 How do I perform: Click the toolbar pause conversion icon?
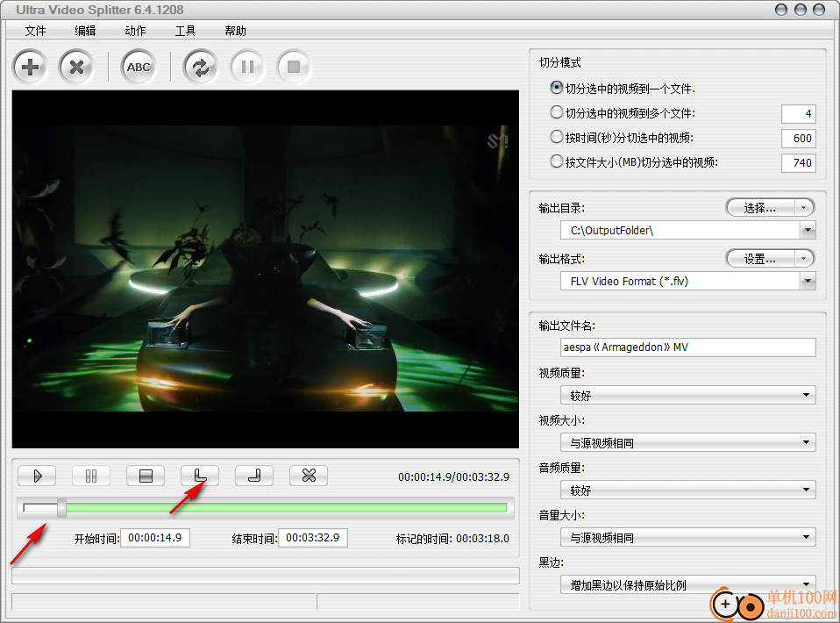tap(247, 67)
